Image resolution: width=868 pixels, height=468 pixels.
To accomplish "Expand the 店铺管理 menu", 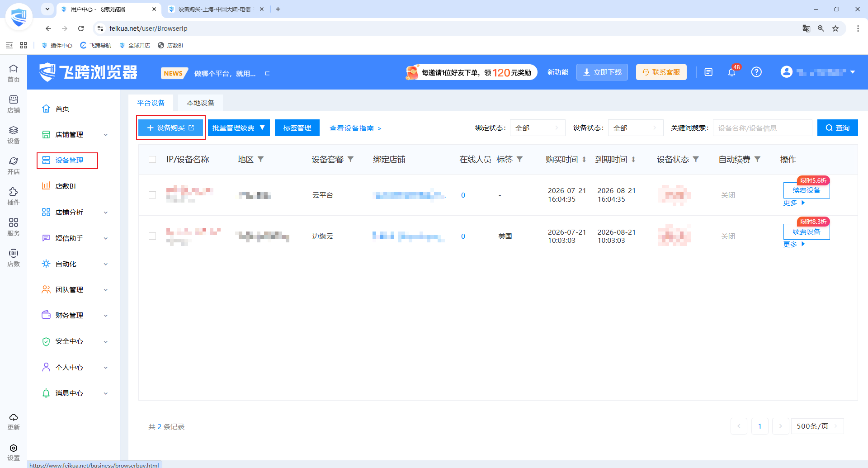I will click(75, 134).
